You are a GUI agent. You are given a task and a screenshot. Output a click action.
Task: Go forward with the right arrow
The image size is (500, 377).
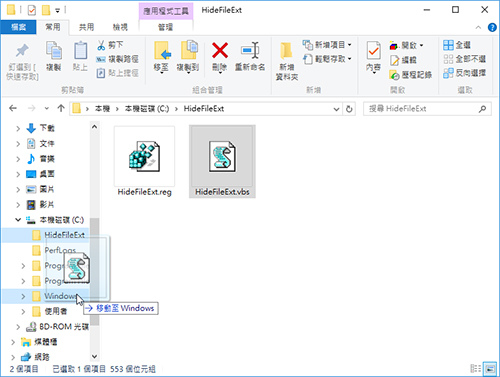tap(31, 108)
